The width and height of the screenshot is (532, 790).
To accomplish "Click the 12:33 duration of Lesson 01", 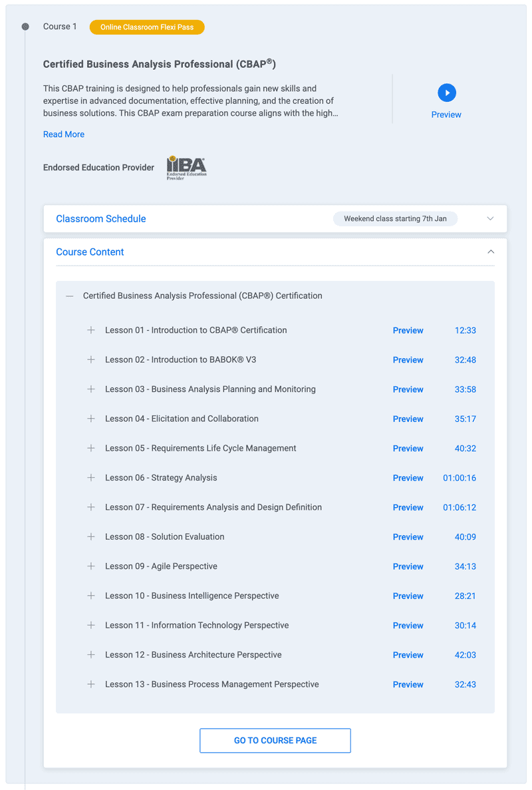I will [x=465, y=331].
